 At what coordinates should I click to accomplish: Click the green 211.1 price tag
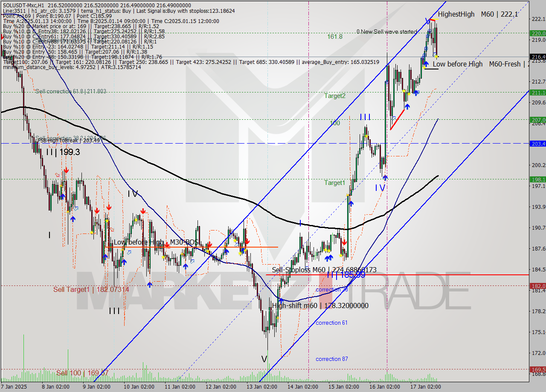point(537,92)
